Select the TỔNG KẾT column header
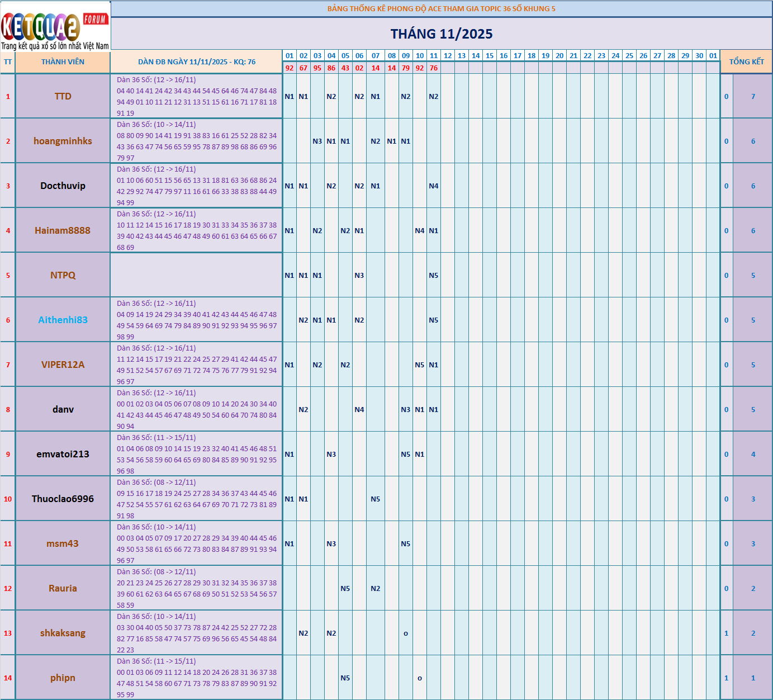 point(746,62)
